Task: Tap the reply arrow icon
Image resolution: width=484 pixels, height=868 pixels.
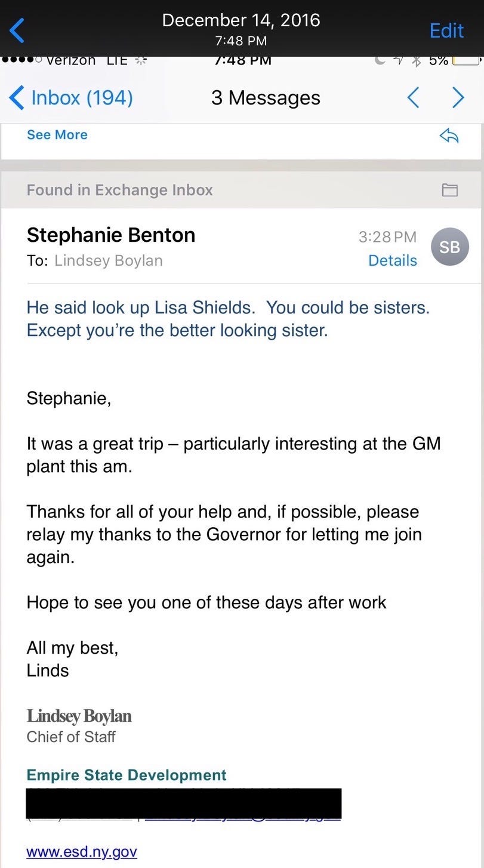Action: [x=449, y=136]
